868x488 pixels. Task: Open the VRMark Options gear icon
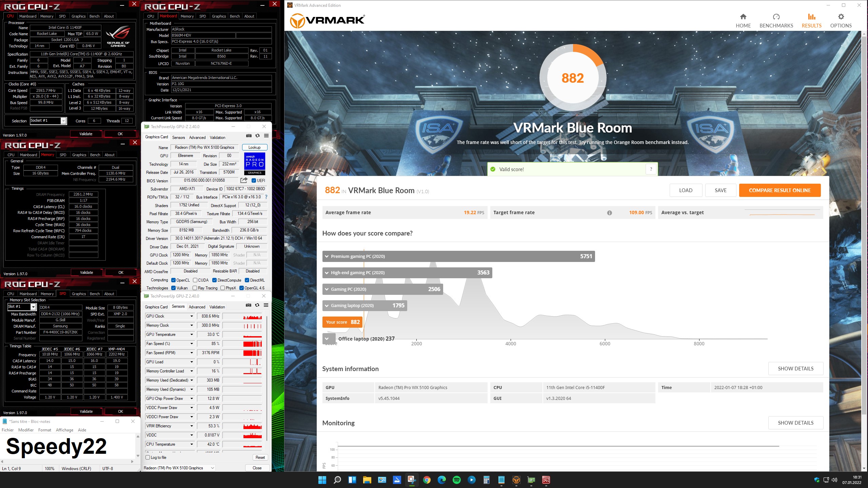841,17
